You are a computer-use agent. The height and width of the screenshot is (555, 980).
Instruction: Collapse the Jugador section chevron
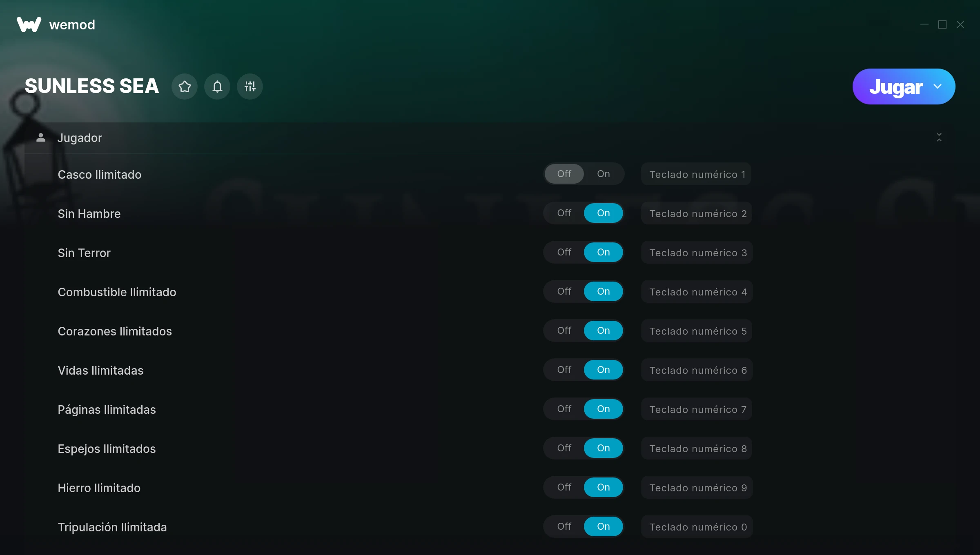tap(939, 138)
